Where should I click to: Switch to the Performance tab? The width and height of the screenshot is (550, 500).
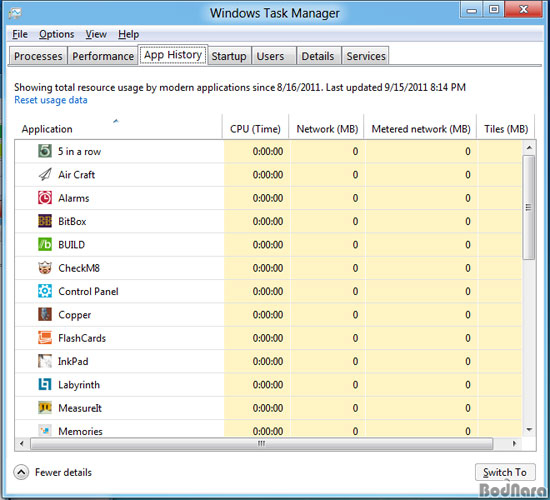pyautogui.click(x=103, y=56)
